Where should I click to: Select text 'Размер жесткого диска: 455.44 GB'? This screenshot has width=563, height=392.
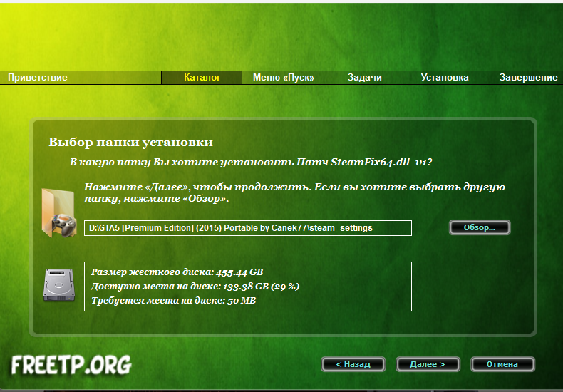click(x=177, y=272)
